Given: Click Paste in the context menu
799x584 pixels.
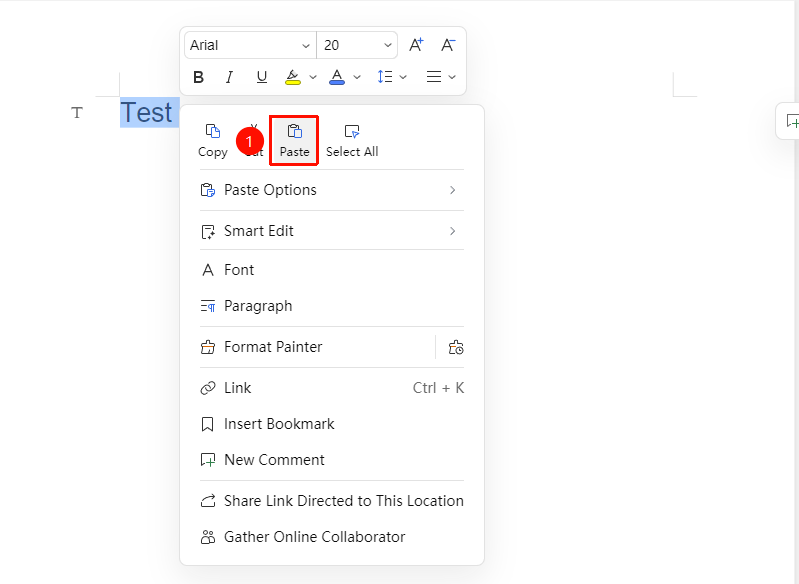Looking at the screenshot, I should point(295,141).
